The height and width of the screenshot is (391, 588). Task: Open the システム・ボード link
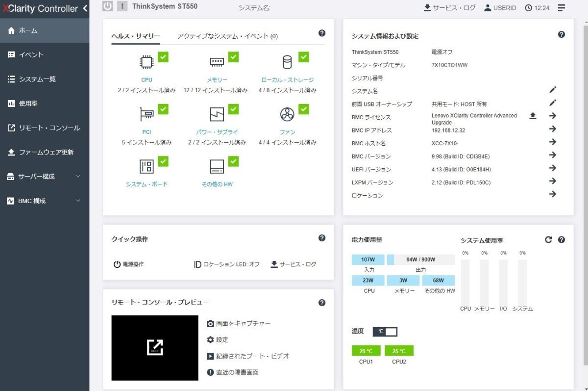pyautogui.click(x=147, y=184)
